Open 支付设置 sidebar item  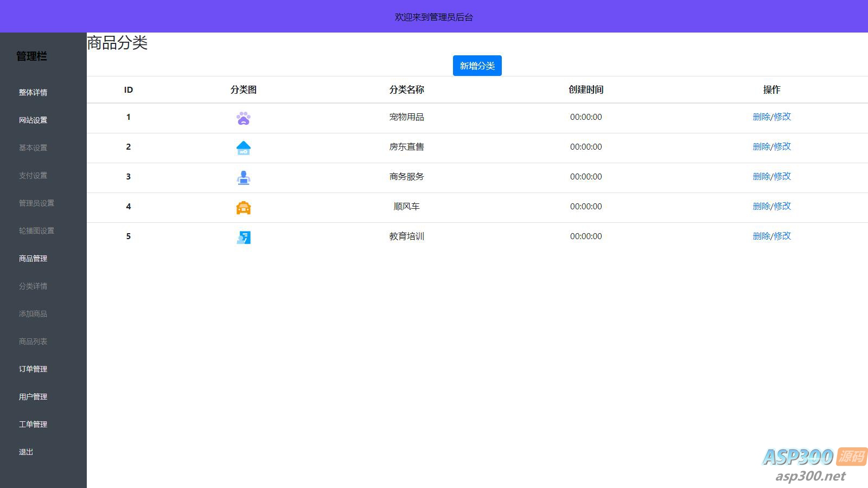point(33,175)
